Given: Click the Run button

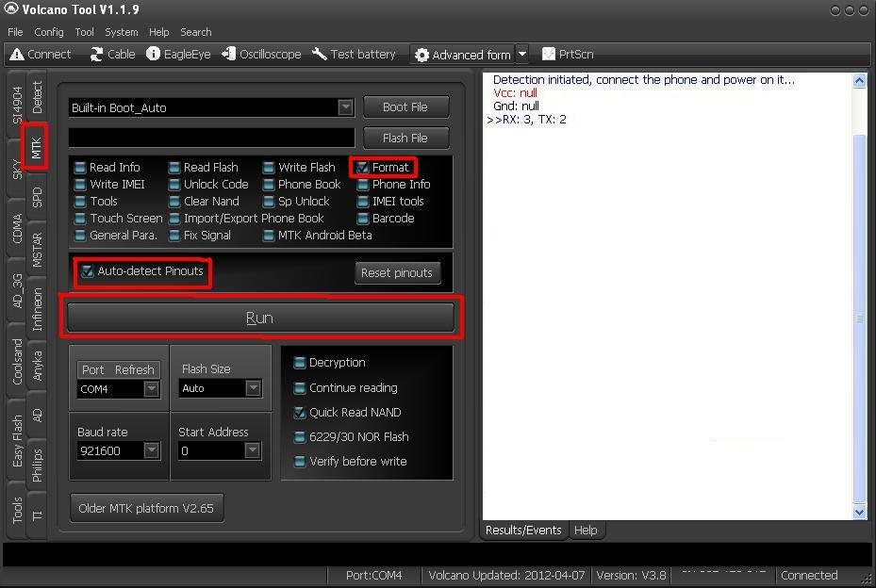Looking at the screenshot, I should (260, 318).
